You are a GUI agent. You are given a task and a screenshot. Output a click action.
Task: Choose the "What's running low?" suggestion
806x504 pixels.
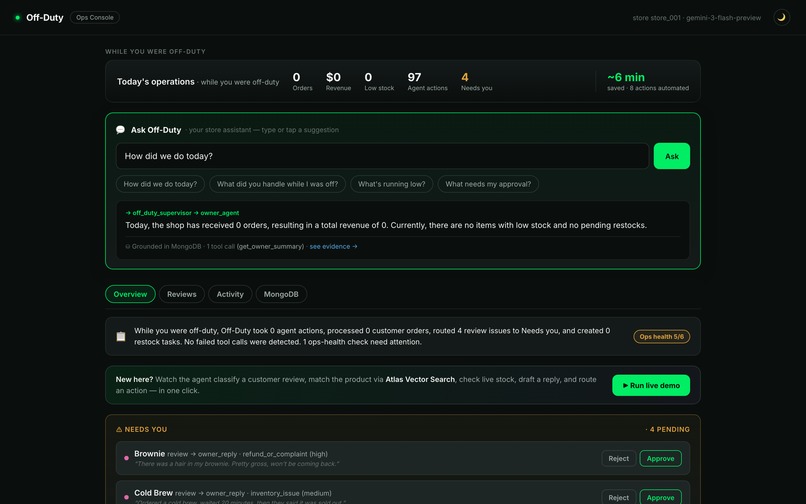point(392,184)
